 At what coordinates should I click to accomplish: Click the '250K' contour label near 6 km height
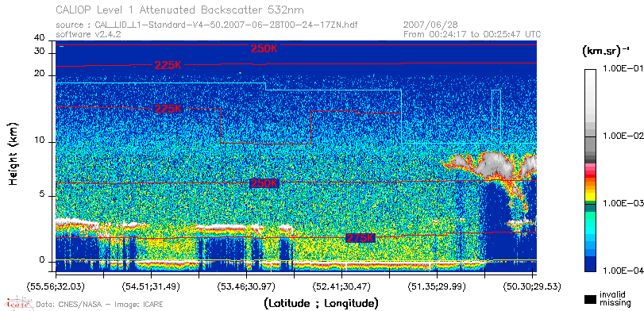[264, 183]
